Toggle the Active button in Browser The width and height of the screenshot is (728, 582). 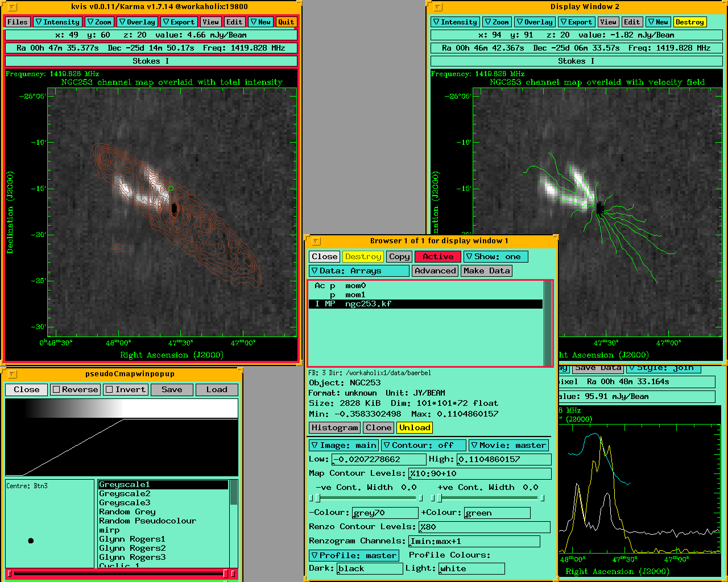tap(437, 257)
